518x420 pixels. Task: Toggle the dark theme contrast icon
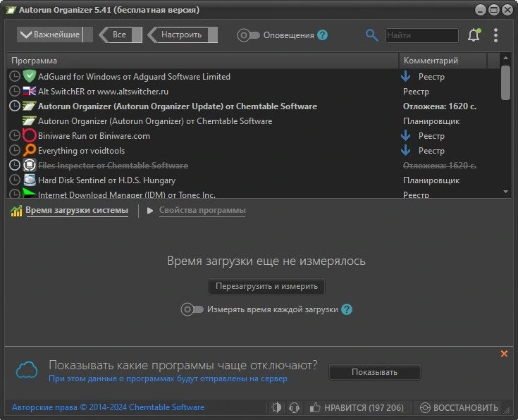click(x=276, y=407)
